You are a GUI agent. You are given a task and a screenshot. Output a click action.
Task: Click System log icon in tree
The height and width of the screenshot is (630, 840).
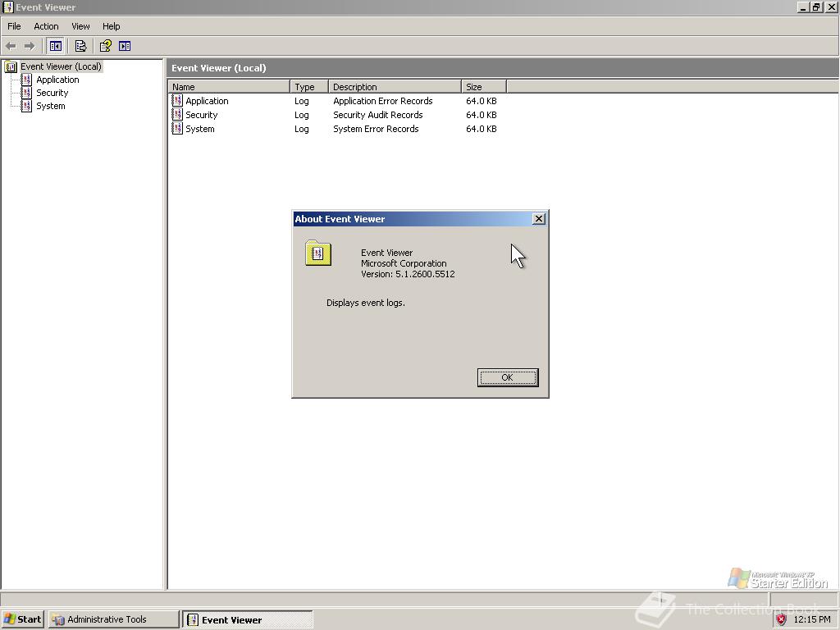tap(26, 106)
